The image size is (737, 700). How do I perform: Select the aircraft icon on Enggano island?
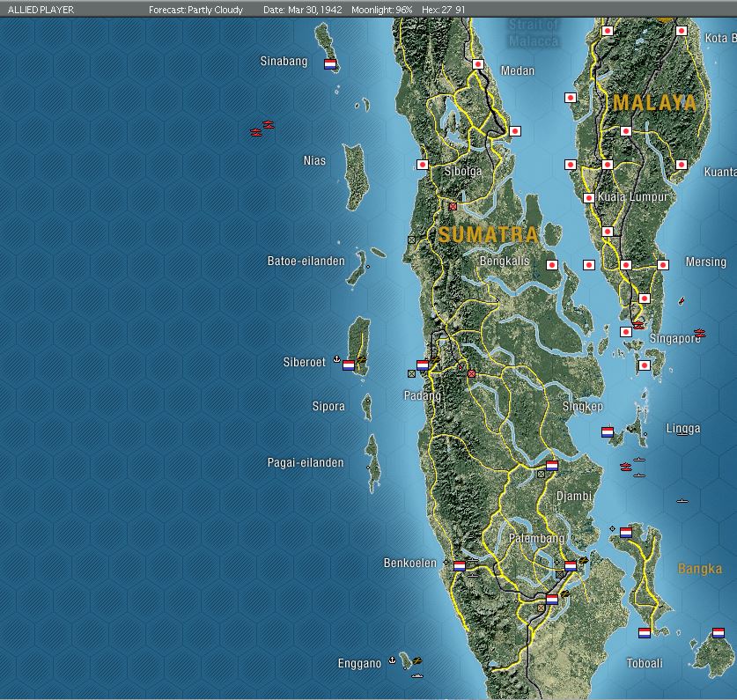(416, 660)
